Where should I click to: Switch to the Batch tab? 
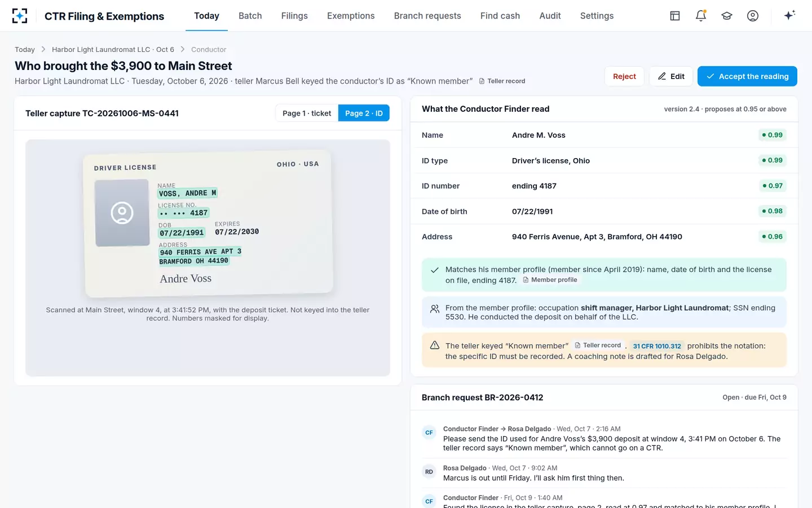[x=250, y=16]
